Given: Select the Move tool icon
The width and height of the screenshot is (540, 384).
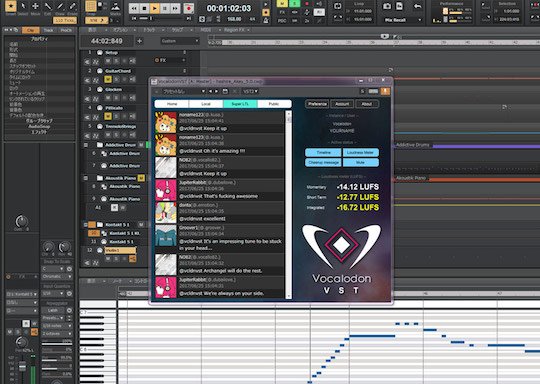Looking at the screenshot, I should coord(35,6).
